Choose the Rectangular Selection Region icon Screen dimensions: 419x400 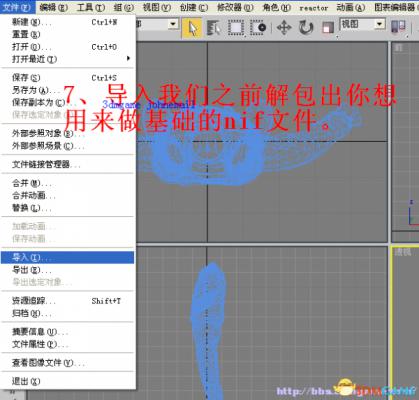coord(236,28)
